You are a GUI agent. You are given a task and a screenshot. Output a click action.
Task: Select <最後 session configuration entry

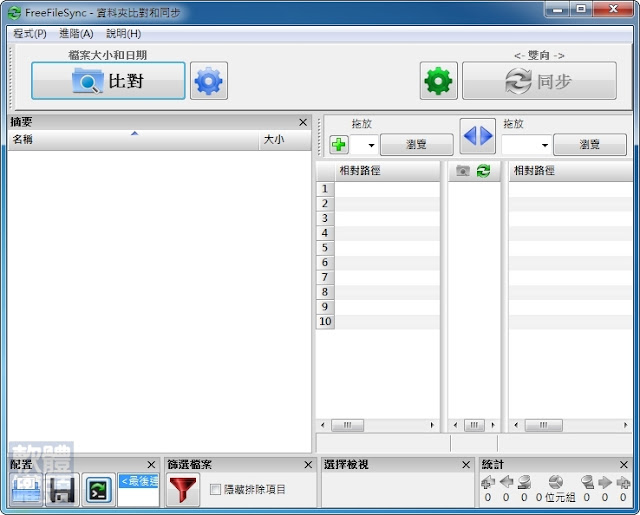coord(138,481)
